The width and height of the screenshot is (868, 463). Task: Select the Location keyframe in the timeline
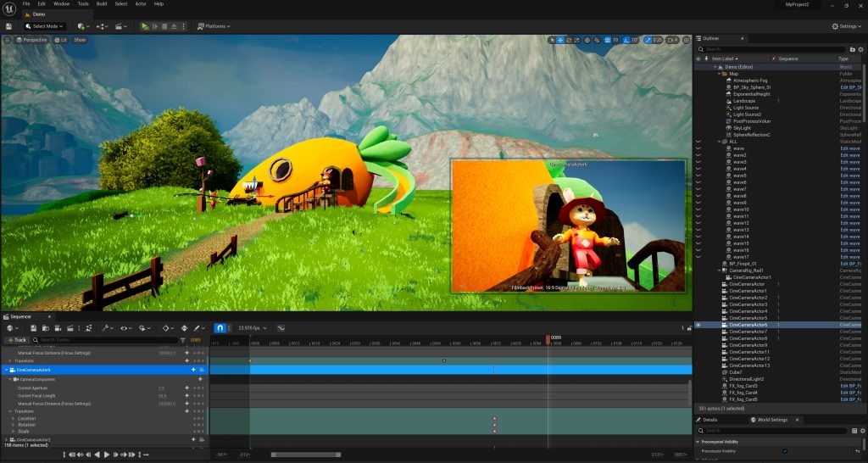494,419
